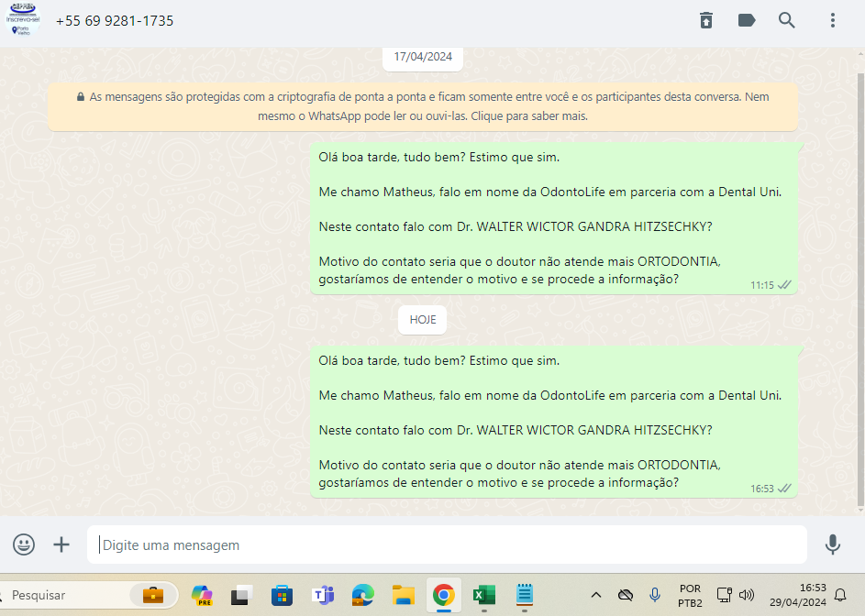This screenshot has width=865, height=616.
Task: Open Task View on the taskbar
Action: 241,595
